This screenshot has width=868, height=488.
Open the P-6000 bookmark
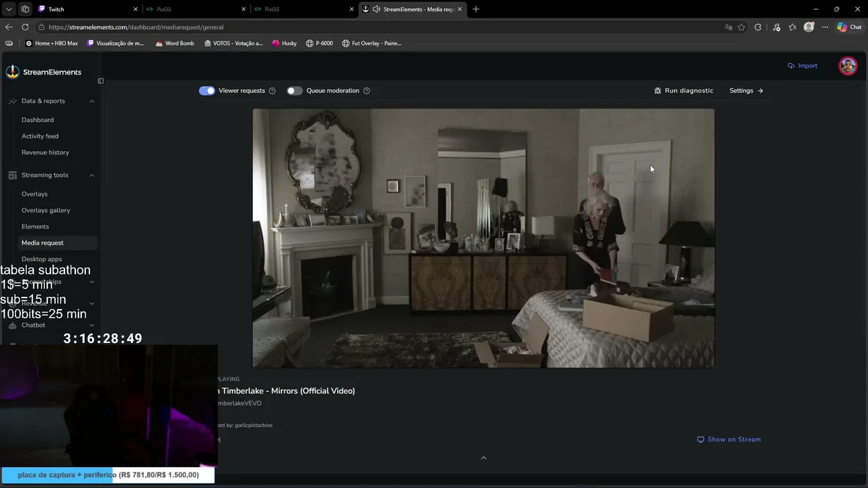(x=319, y=43)
